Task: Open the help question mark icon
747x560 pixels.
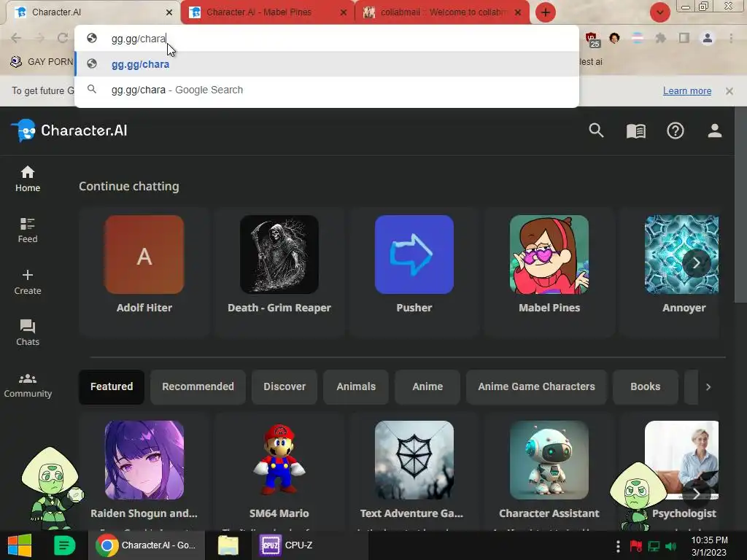Action: [675, 131]
